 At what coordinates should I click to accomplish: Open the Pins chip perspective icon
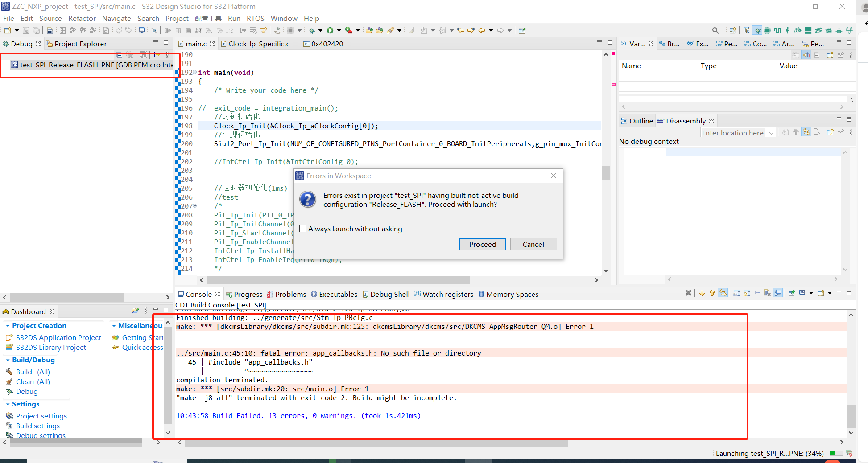point(767,30)
